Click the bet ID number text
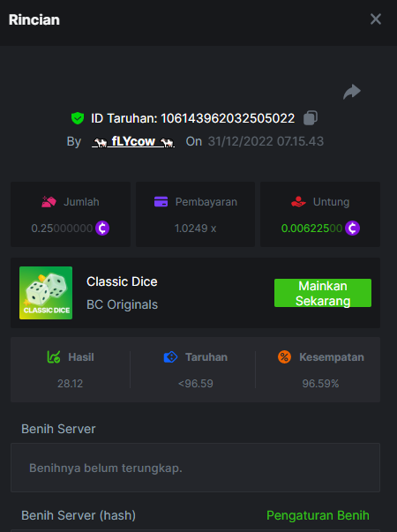The height and width of the screenshot is (532, 397). click(x=228, y=118)
